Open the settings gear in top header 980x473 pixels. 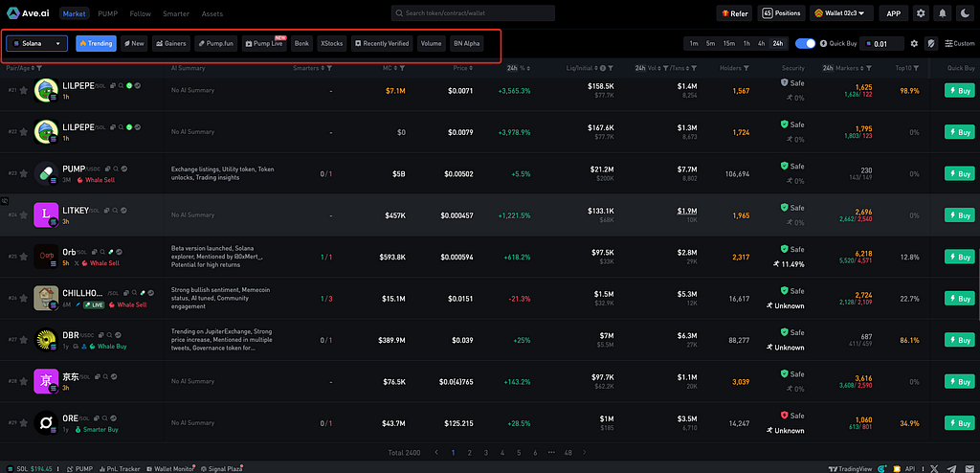[x=921, y=13]
